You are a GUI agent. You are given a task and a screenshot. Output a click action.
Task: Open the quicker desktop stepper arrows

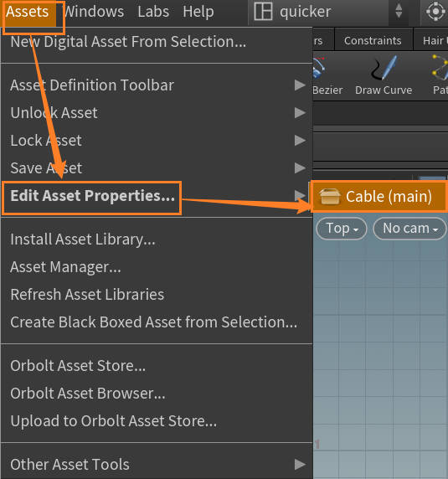[399, 11]
